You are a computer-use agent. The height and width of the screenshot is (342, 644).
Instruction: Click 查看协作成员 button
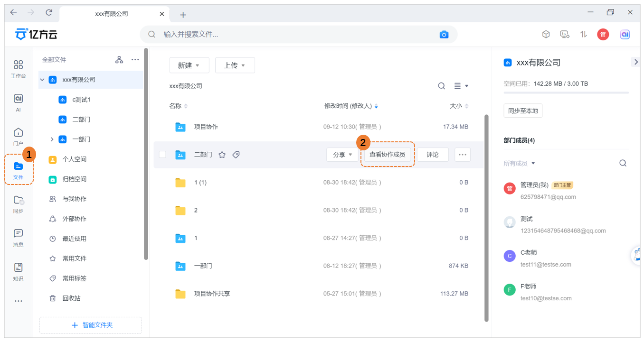point(388,155)
